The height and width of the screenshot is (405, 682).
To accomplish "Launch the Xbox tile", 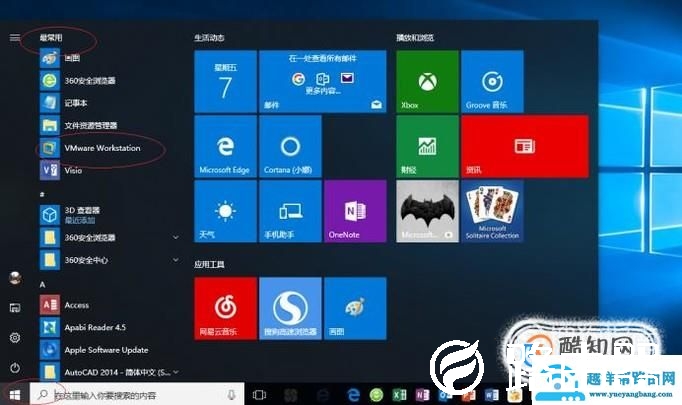I will click(x=427, y=82).
